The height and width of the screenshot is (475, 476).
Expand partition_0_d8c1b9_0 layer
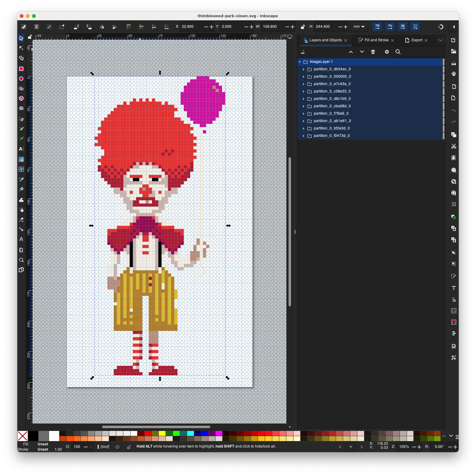click(304, 99)
